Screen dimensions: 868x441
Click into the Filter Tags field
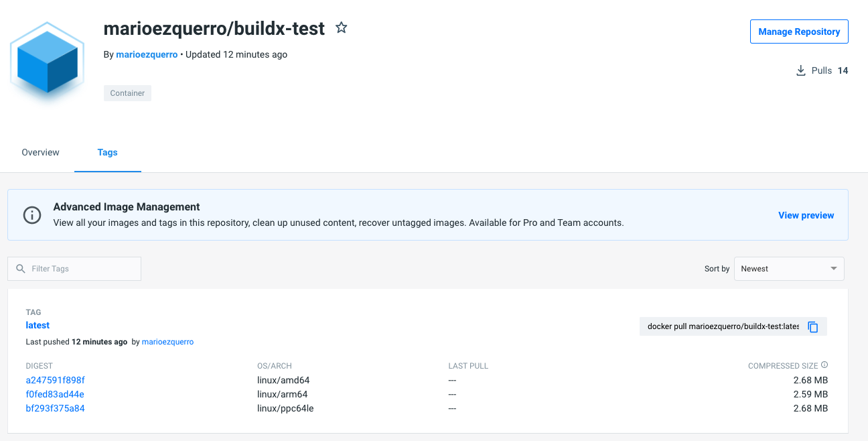80,269
